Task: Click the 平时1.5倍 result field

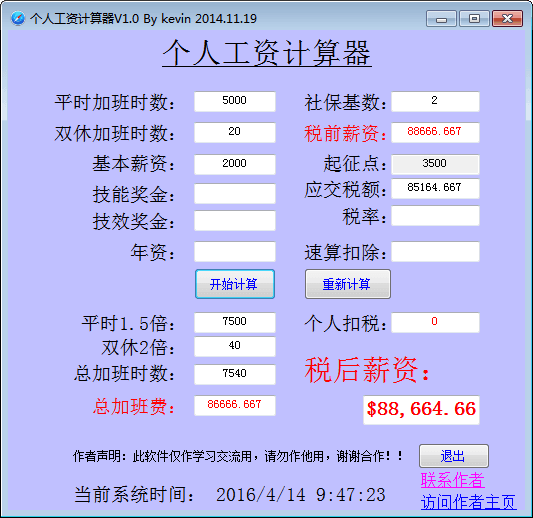Action: pos(235,322)
